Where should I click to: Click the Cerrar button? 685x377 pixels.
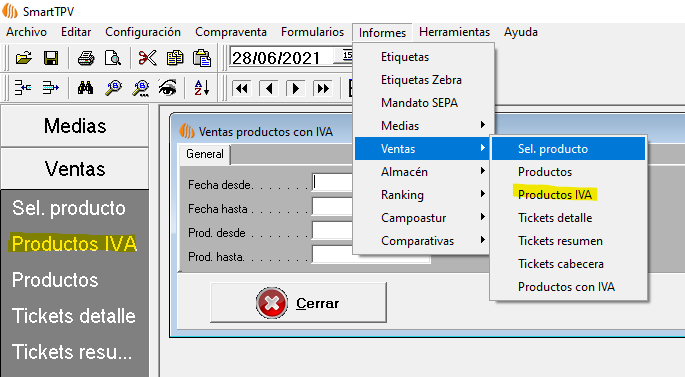[298, 302]
